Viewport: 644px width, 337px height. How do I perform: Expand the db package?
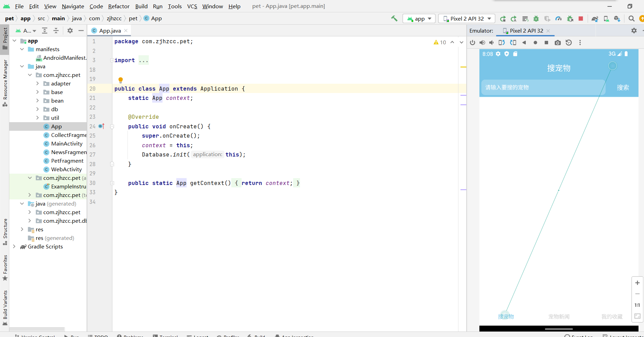click(x=37, y=109)
